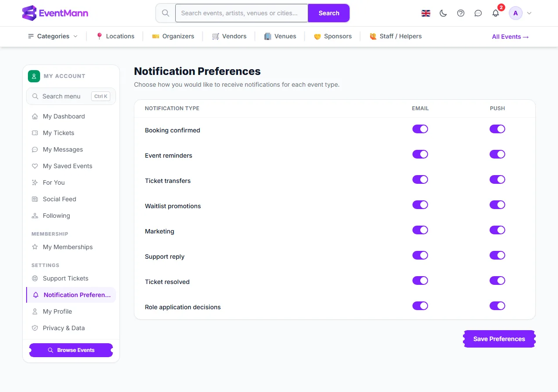Open the user menu chevron
Image resolution: width=558 pixels, height=392 pixels.
(529, 13)
